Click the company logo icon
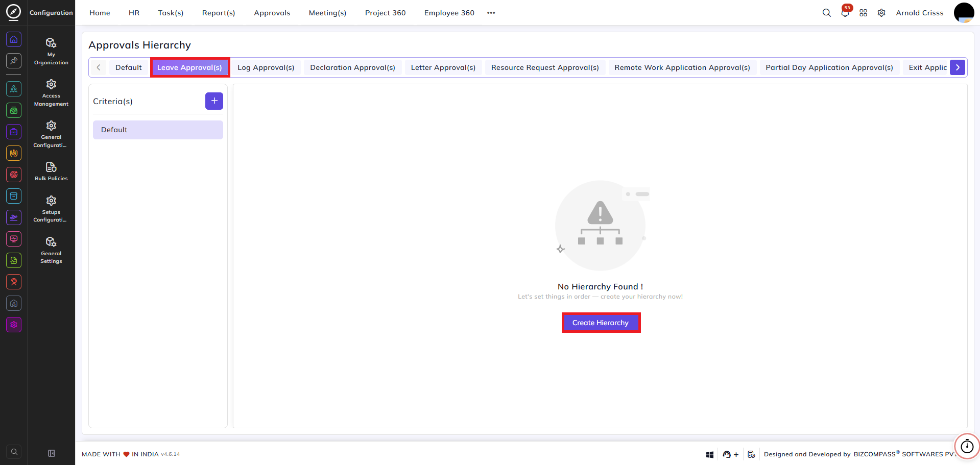 pos(14,12)
